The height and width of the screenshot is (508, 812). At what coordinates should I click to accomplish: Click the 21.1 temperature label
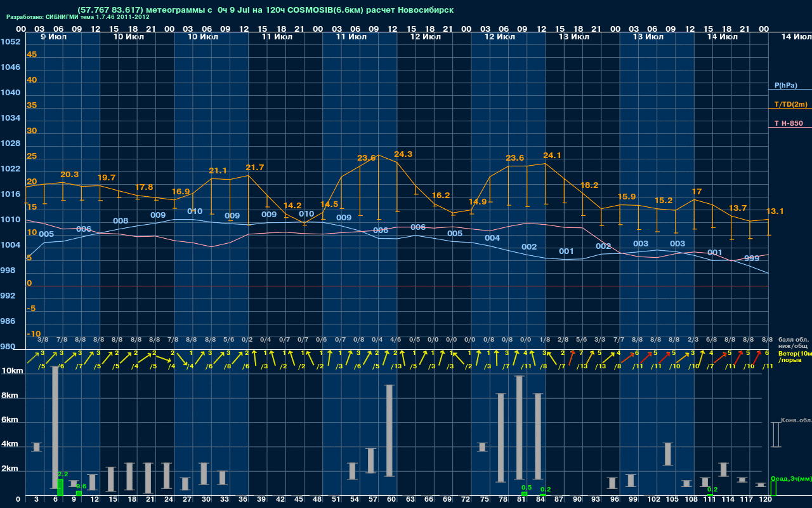218,171
